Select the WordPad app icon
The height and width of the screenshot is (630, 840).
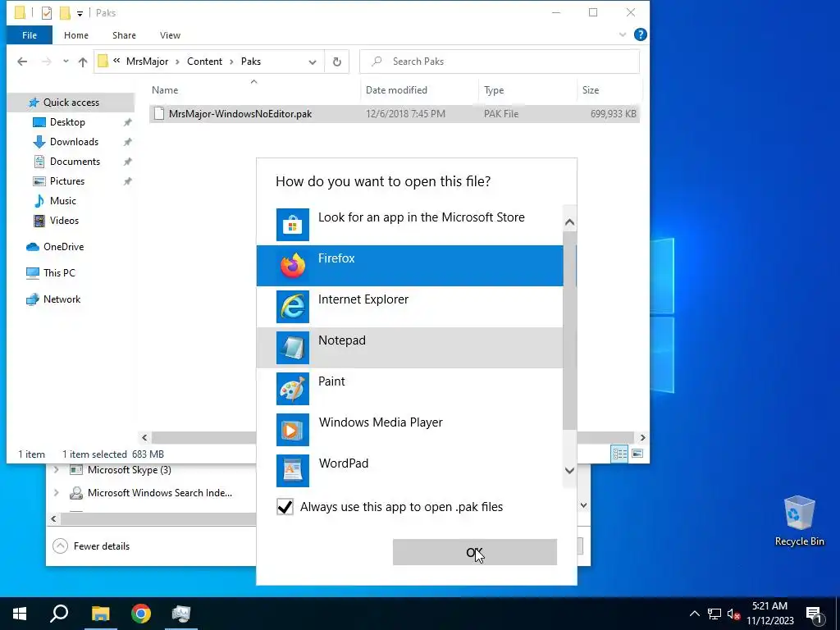coord(293,471)
